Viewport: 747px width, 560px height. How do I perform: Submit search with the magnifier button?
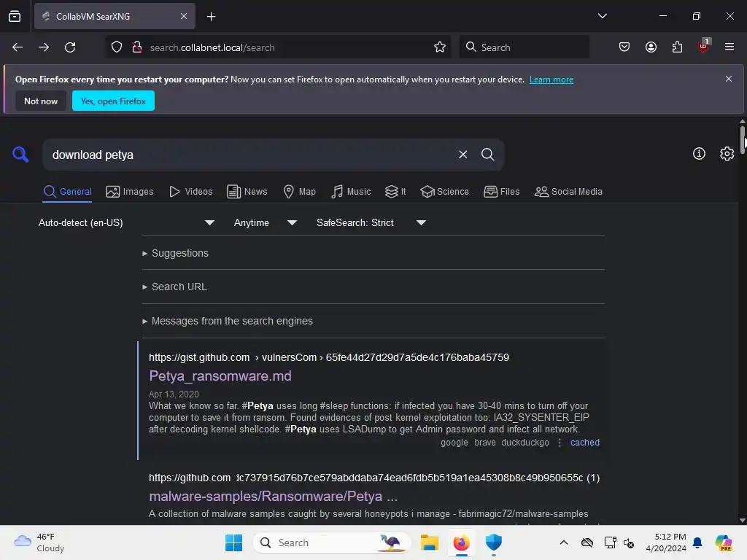(487, 155)
